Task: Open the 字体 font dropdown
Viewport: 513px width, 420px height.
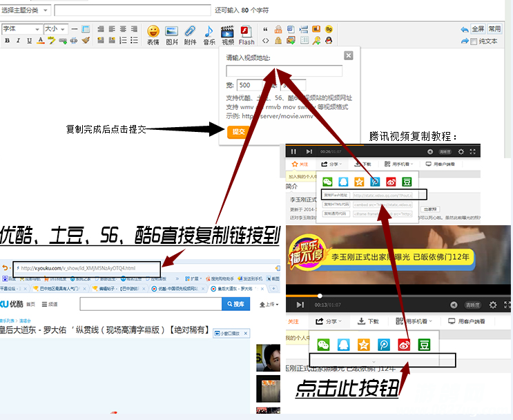Action: click(x=21, y=29)
